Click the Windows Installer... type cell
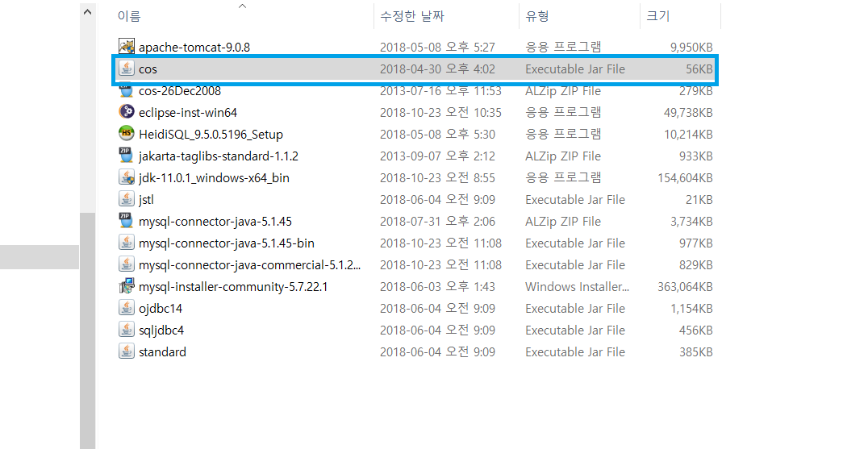868x449 pixels. (577, 286)
